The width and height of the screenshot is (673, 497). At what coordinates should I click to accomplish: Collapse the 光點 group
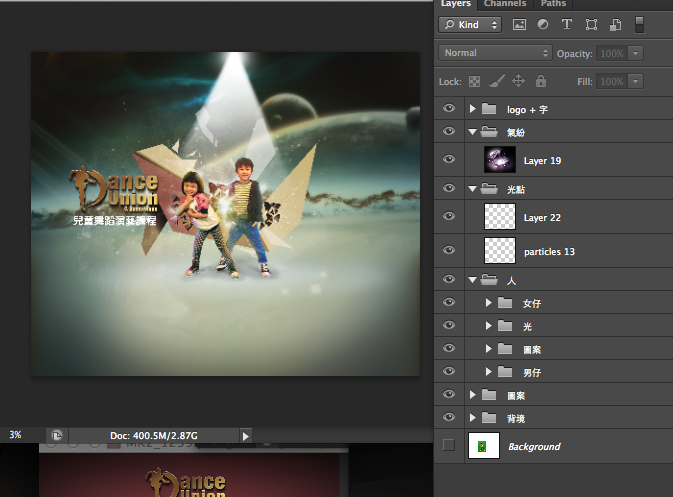click(473, 188)
